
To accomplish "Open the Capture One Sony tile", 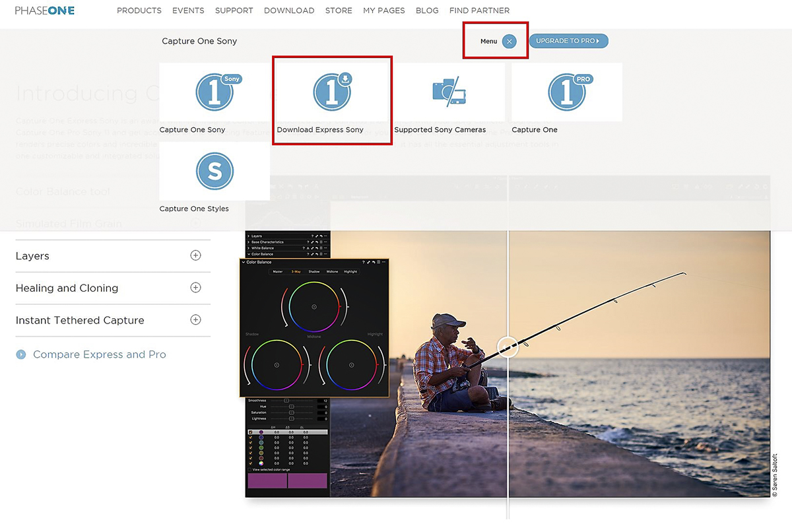I will tap(214, 99).
